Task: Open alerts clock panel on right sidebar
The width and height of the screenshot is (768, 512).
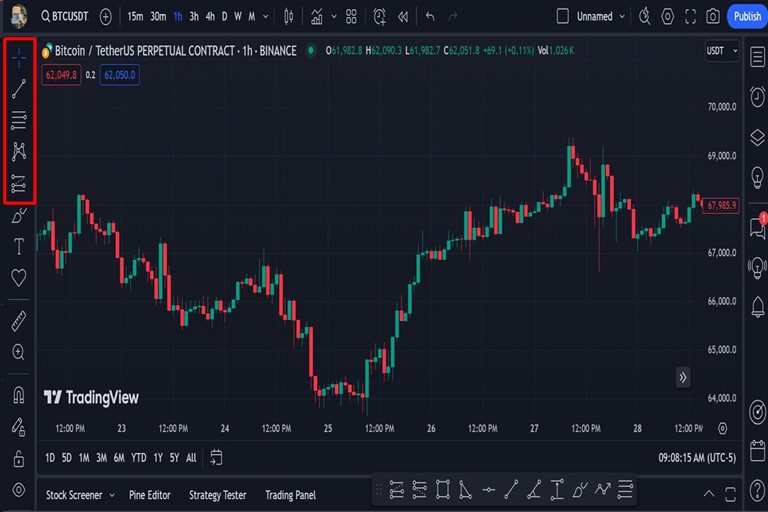Action: pos(757,97)
